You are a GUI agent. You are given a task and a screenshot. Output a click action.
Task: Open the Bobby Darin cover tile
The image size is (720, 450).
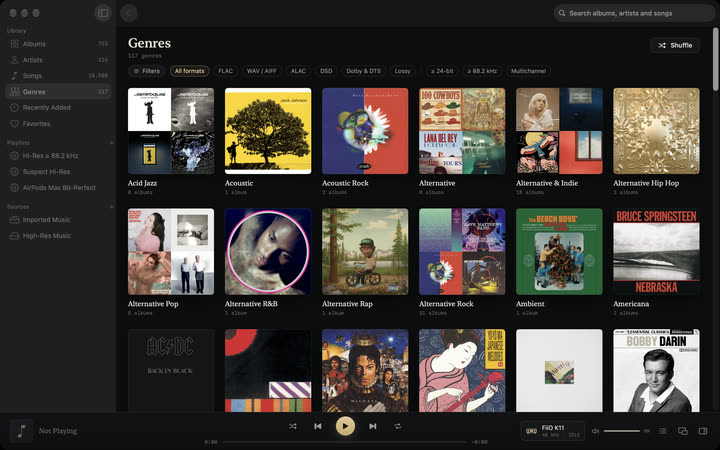coord(656,370)
